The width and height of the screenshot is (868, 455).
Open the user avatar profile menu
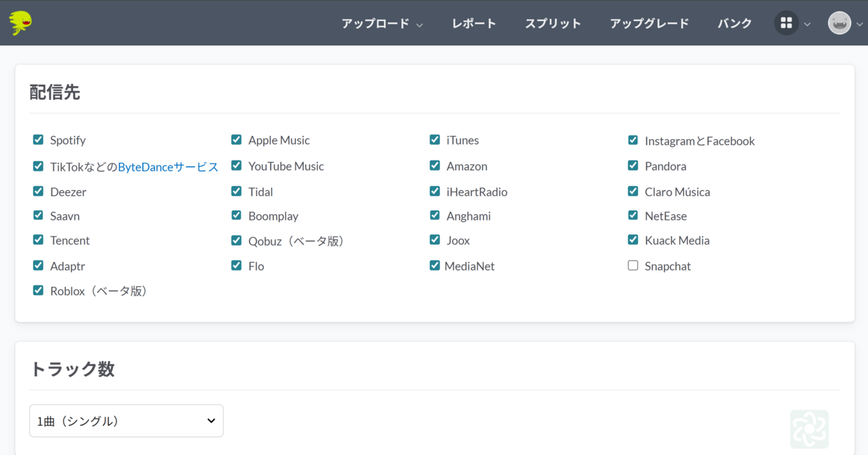[839, 23]
